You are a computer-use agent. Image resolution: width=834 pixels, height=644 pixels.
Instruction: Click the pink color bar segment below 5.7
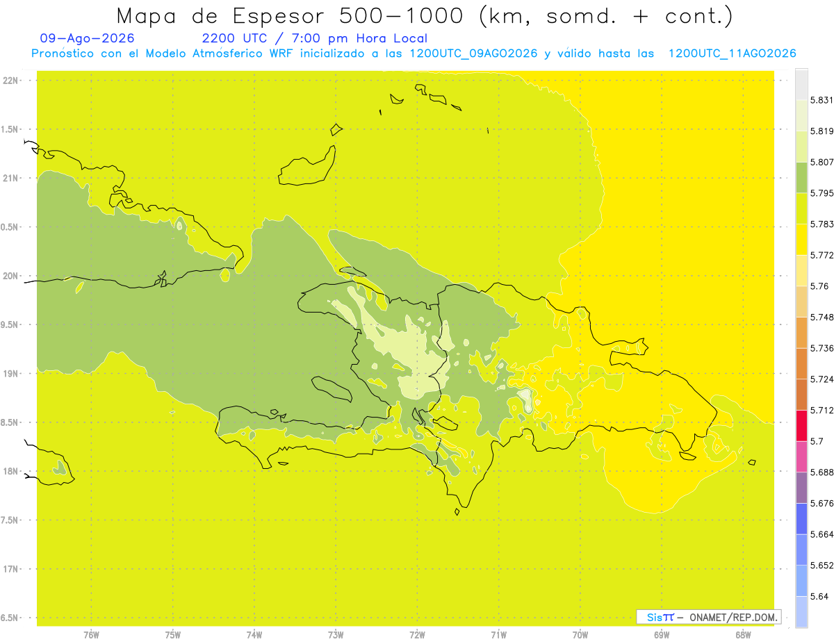click(x=801, y=456)
